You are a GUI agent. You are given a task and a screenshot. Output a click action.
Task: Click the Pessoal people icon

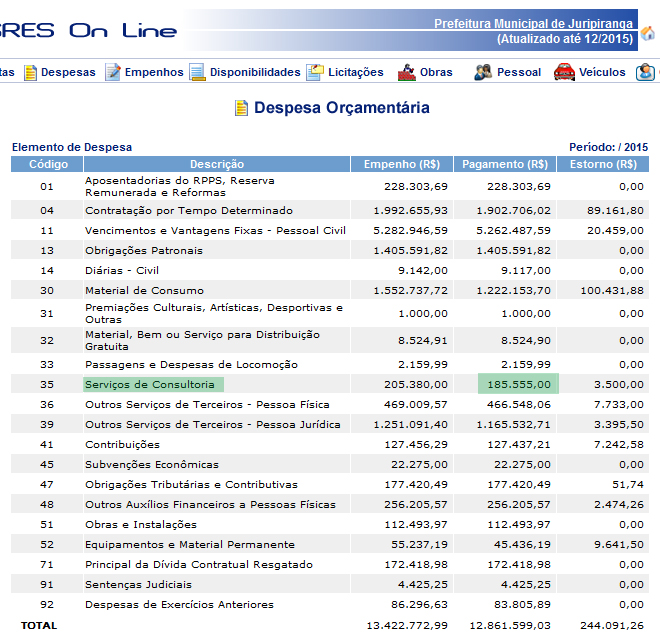click(x=483, y=72)
